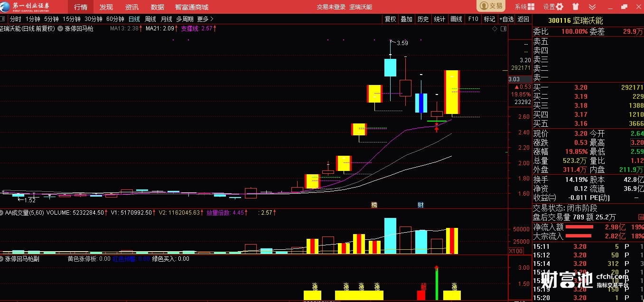The height and width of the screenshot is (302, 644).
Task: Click the 交易状态 闭市阶段 status
Action: click(565, 208)
